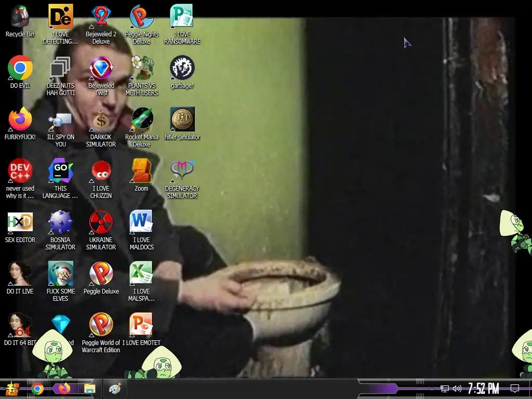532x399 pixels.
Task: Open the UKRAINE SIMULATOR radiation icon
Action: [x=101, y=230]
